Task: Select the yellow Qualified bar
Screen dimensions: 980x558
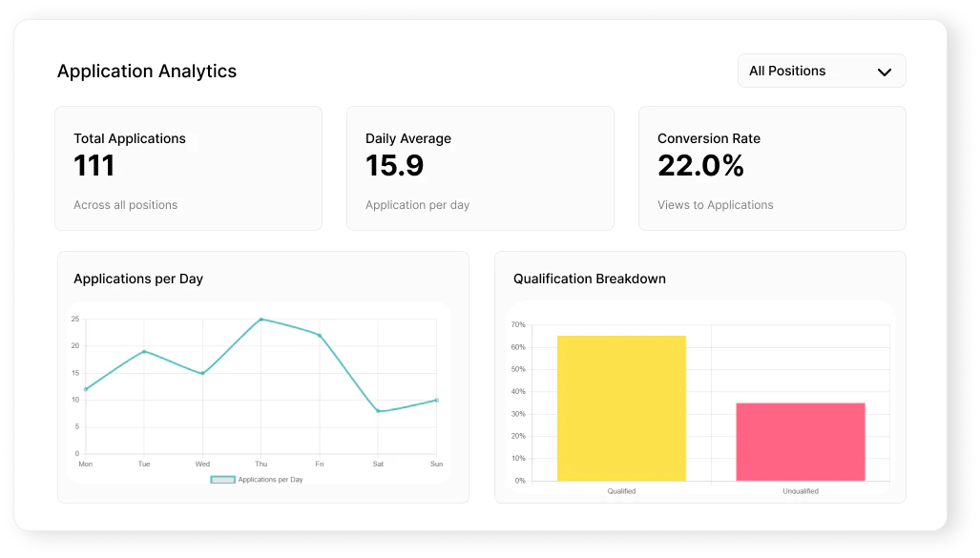Action: (621, 407)
